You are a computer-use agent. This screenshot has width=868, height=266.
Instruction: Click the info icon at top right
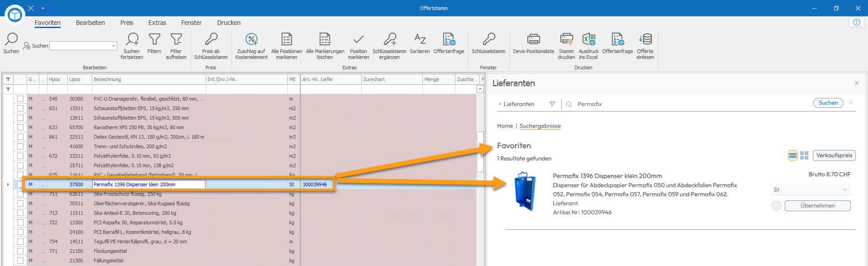pyautogui.click(x=857, y=22)
